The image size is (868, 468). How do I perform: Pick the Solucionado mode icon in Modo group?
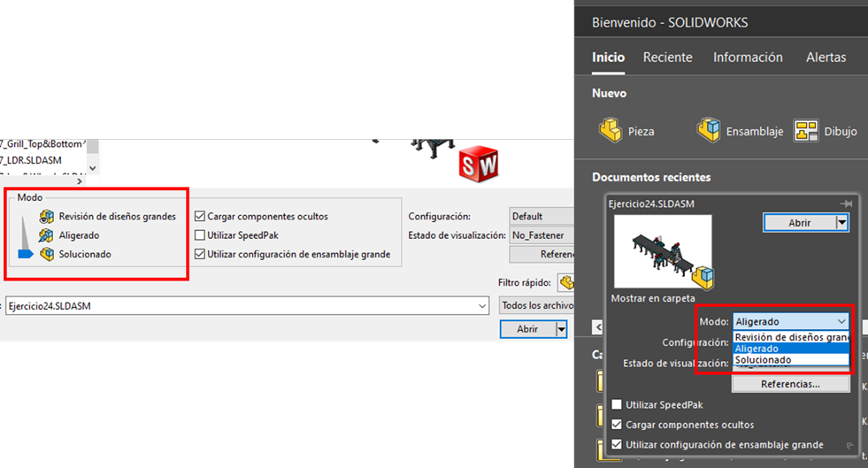point(47,255)
